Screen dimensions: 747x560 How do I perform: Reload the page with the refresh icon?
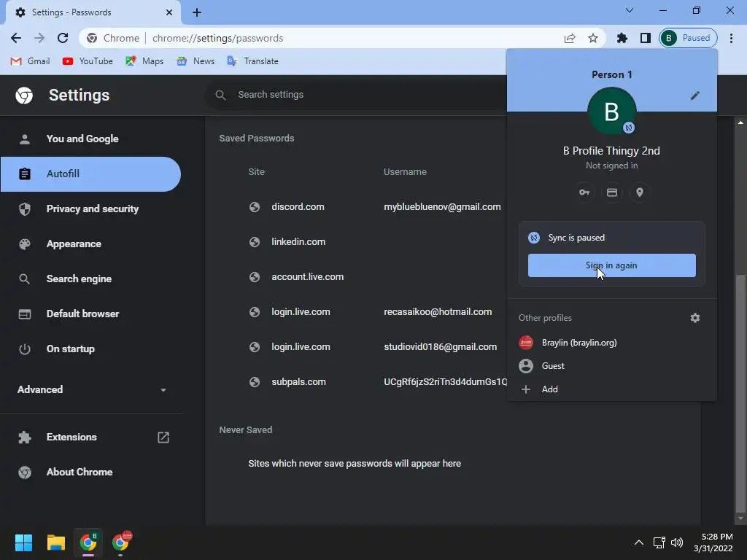pyautogui.click(x=63, y=38)
